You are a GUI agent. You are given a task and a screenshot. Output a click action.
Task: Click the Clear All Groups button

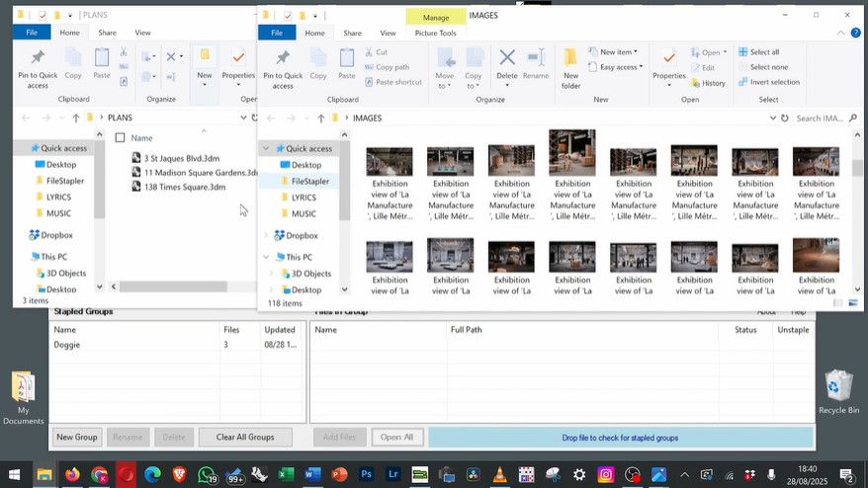245,437
